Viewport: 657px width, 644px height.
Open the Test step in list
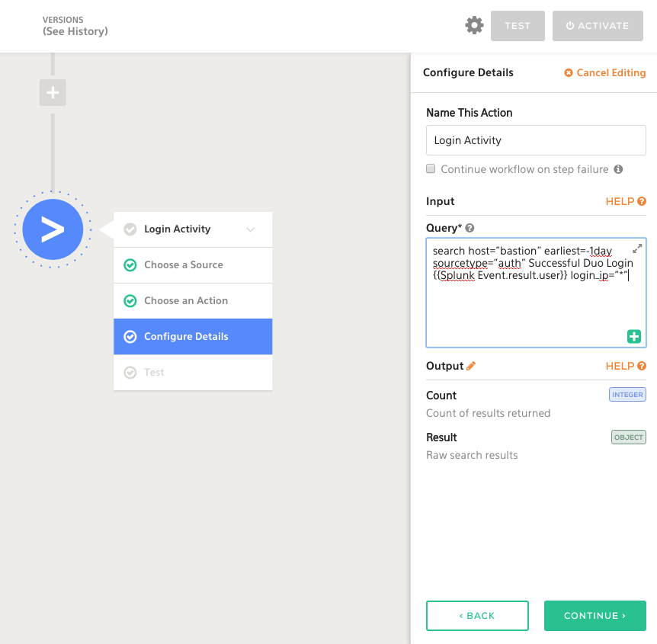point(154,373)
